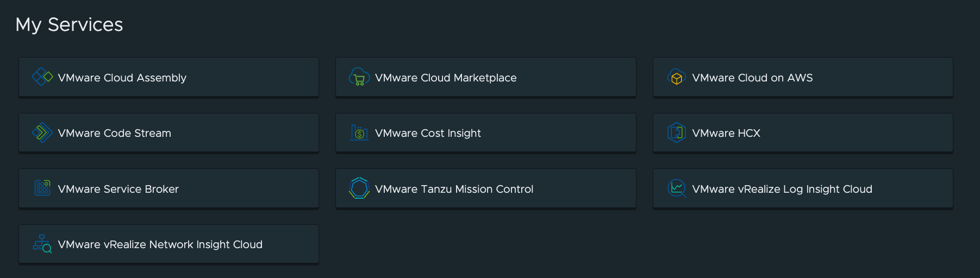Click the vRealize Log Insight chart icon
This screenshot has height=278, width=980.
click(x=676, y=188)
